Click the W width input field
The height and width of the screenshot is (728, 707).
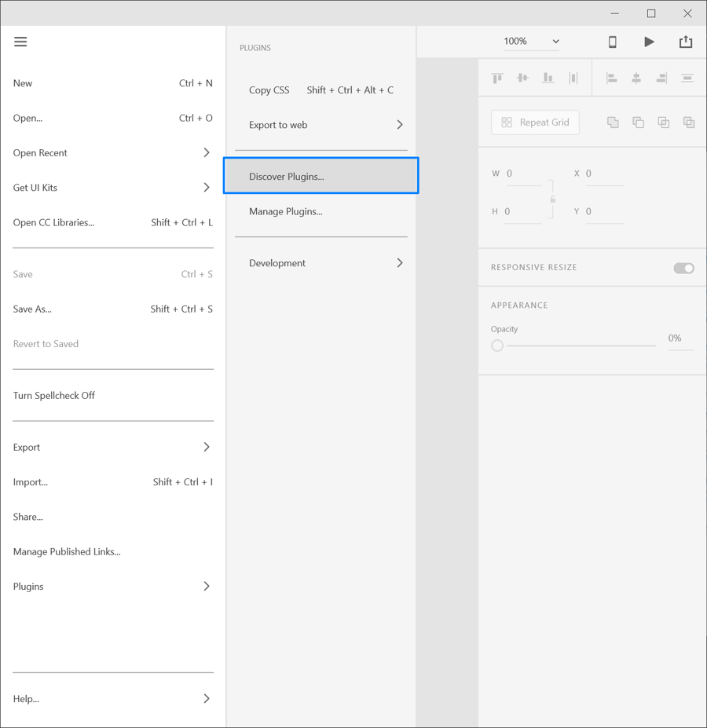click(x=522, y=173)
